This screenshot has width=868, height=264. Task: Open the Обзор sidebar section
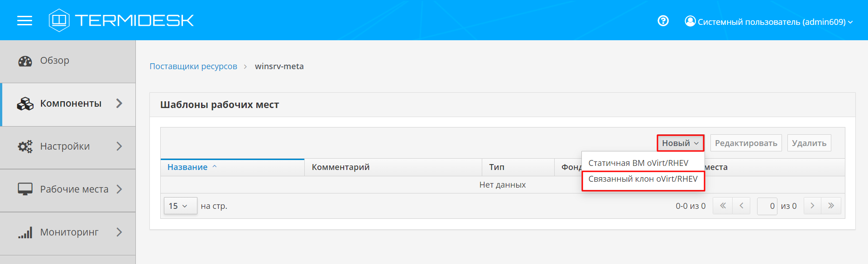[68, 61]
